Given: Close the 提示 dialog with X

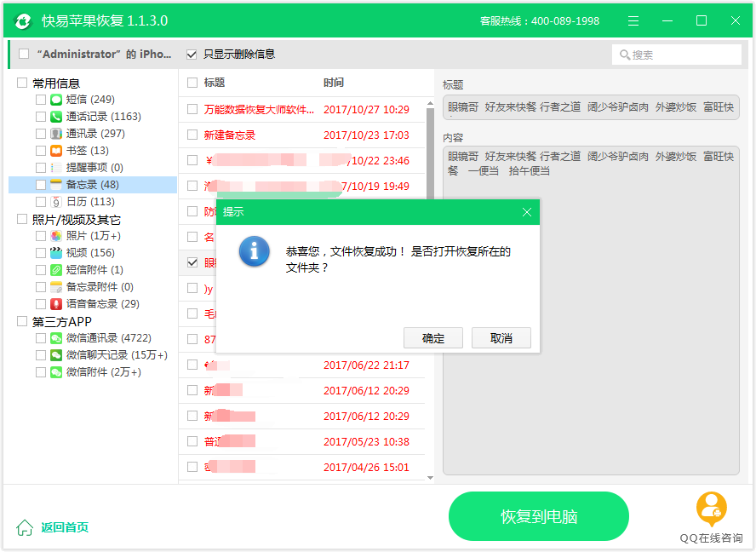Looking at the screenshot, I should pyautogui.click(x=526, y=212).
